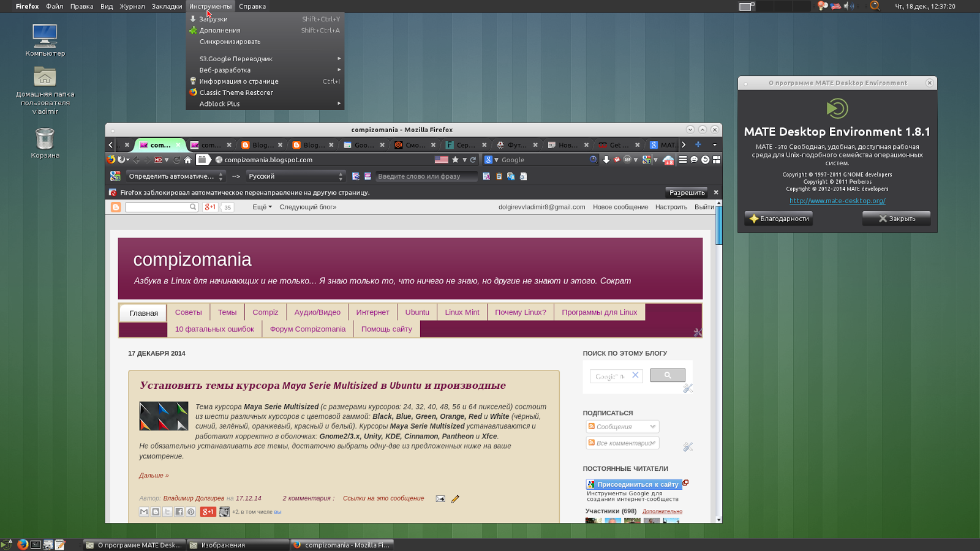Click the downloads arrow toolbar icon
Screen dimensions: 980x551
(x=606, y=160)
